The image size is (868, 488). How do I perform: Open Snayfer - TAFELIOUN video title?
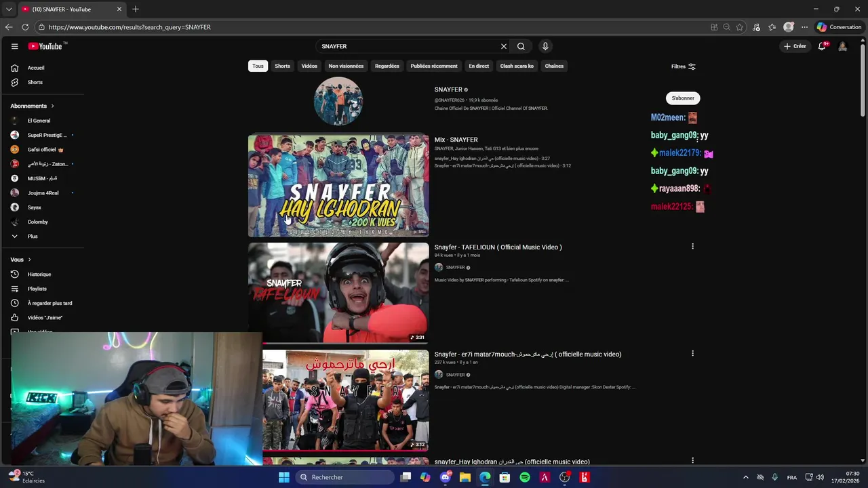point(498,247)
